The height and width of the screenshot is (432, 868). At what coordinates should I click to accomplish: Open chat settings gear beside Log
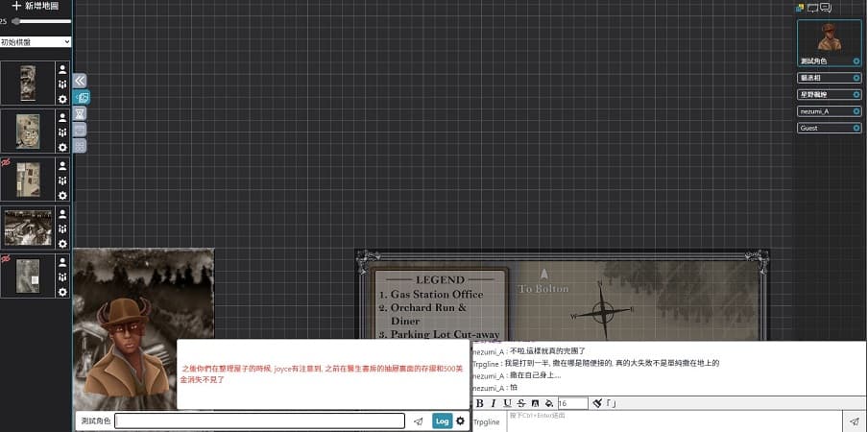point(460,420)
